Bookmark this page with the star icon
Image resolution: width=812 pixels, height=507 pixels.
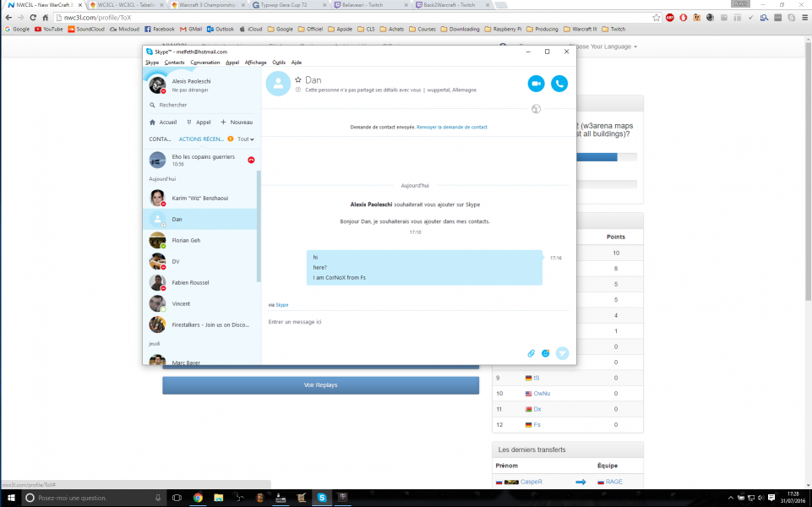(x=657, y=18)
